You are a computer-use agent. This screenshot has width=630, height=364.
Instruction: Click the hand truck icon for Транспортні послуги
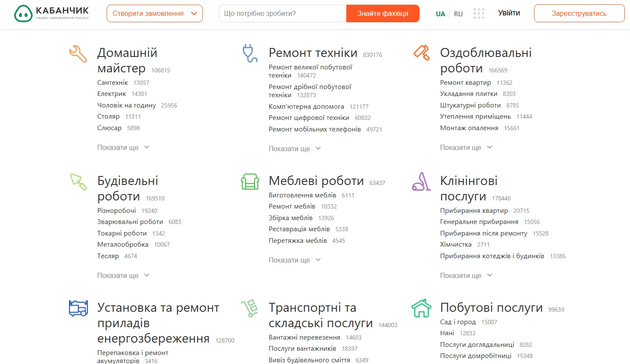[250, 308]
